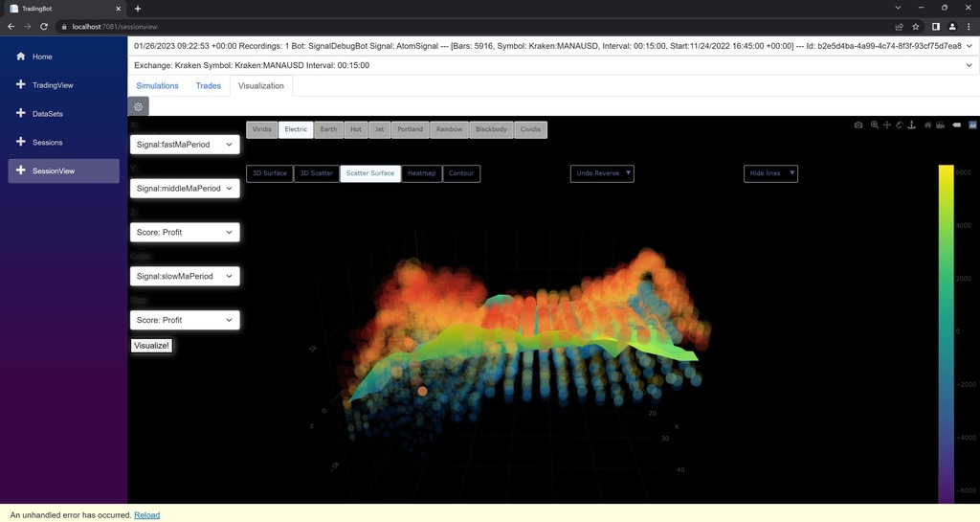Screen dimensions: 980x522
Task: Click the Plotly logo icon
Action: pyautogui.click(x=973, y=125)
